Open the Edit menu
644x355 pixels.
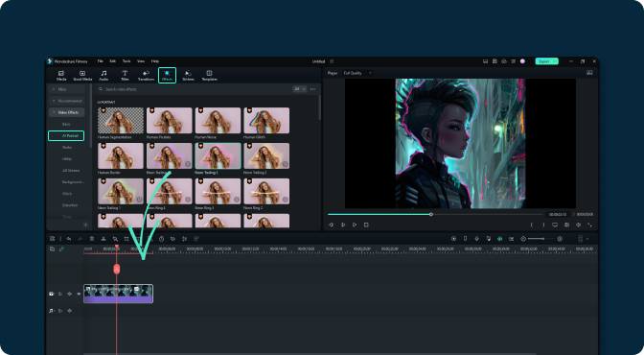pyautogui.click(x=112, y=61)
